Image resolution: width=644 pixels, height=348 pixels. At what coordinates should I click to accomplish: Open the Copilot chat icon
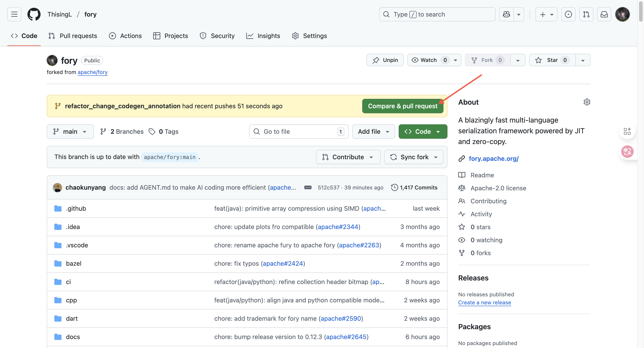pyautogui.click(x=506, y=14)
